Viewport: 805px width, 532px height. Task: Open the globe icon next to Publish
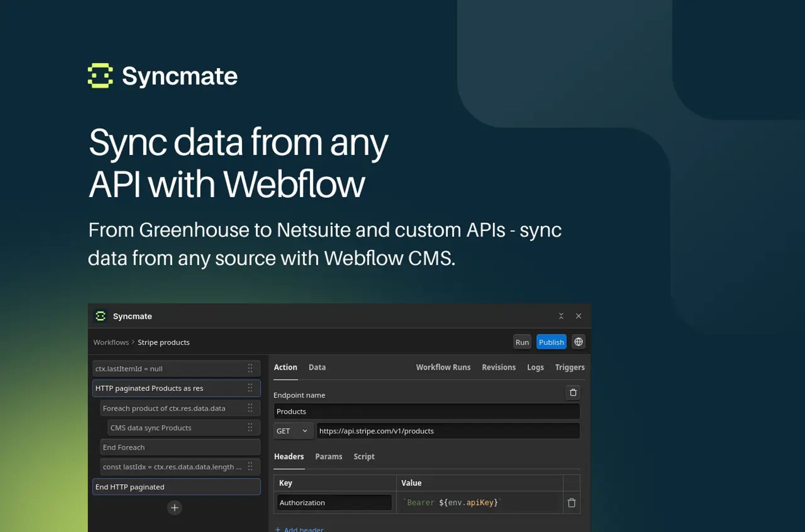(x=579, y=342)
